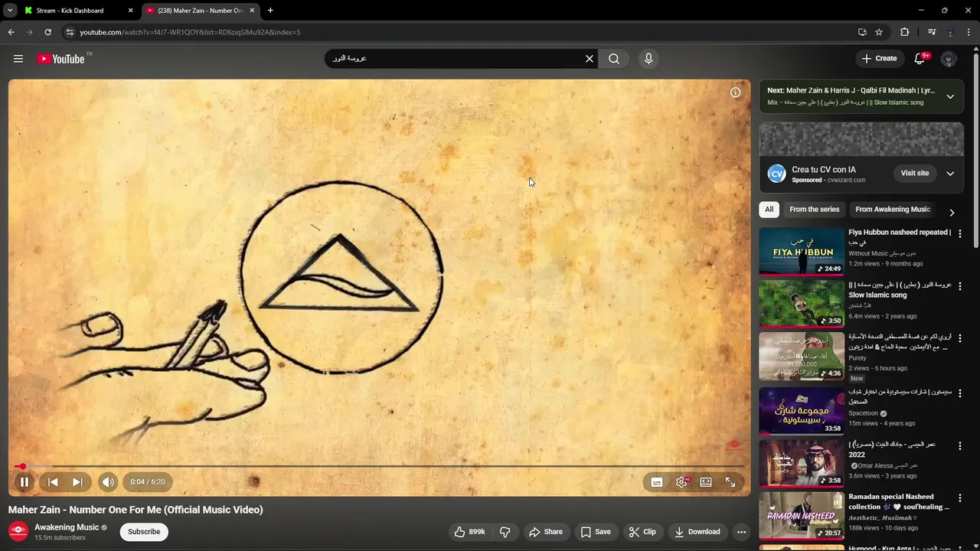Open player settings gear
980x551 pixels.
click(x=681, y=482)
